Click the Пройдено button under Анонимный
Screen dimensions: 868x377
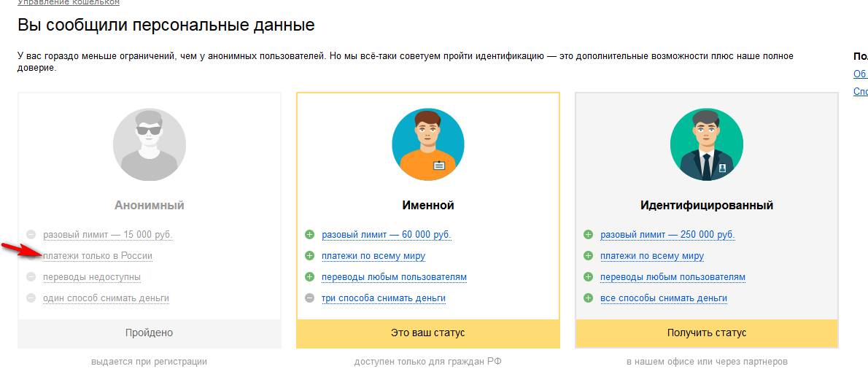[149, 333]
